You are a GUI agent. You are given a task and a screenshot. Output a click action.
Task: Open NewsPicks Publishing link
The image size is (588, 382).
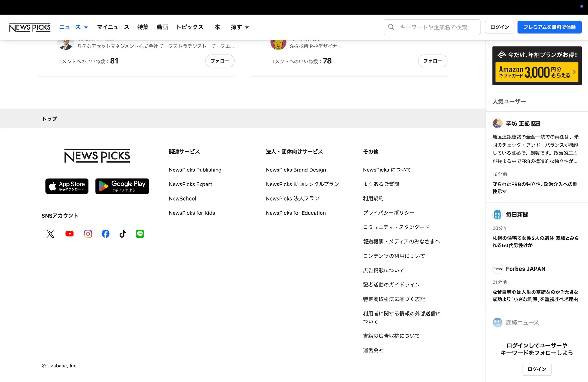(195, 170)
